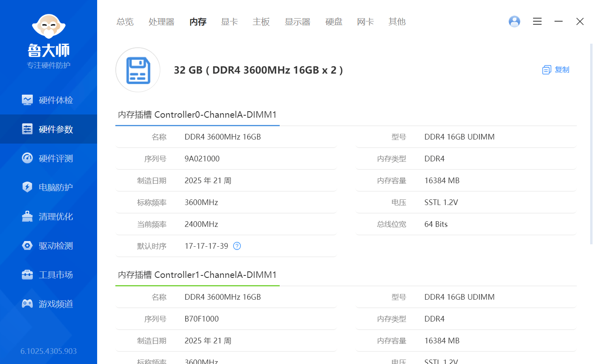
Task: Click the vertical scrollbar on right edge
Action: 591,144
